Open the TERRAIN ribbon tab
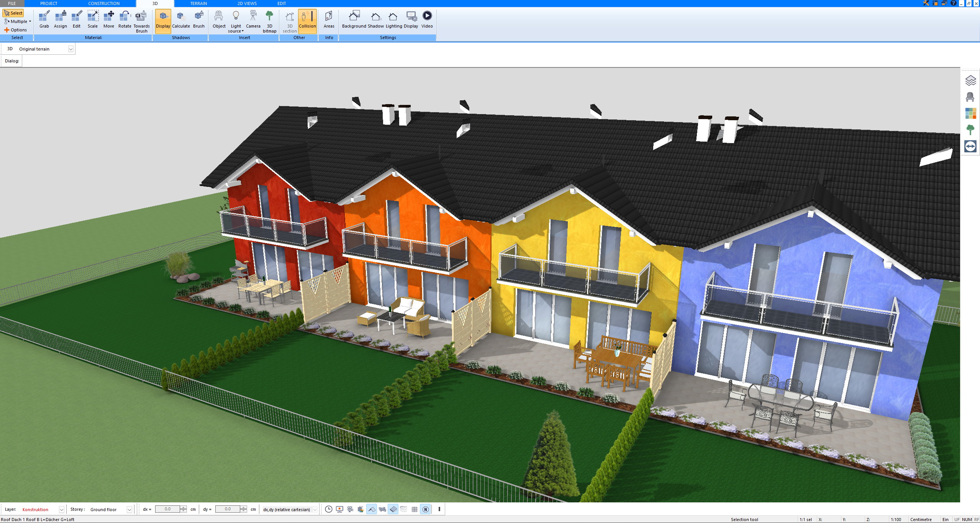The width and height of the screenshot is (980, 523). pos(198,3)
